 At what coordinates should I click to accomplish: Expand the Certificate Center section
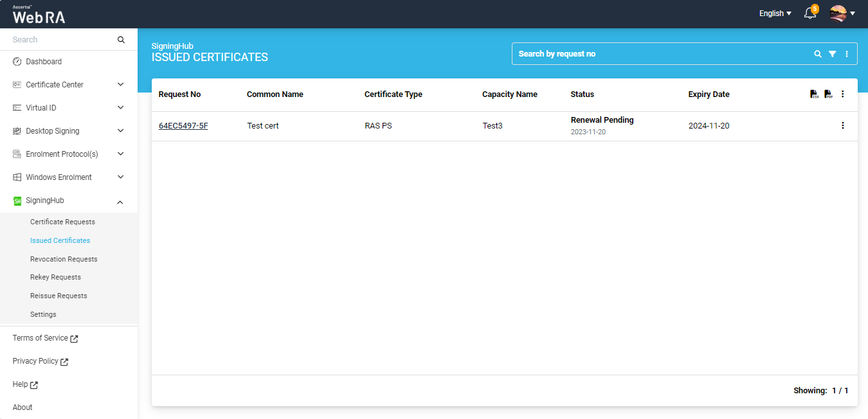point(120,85)
